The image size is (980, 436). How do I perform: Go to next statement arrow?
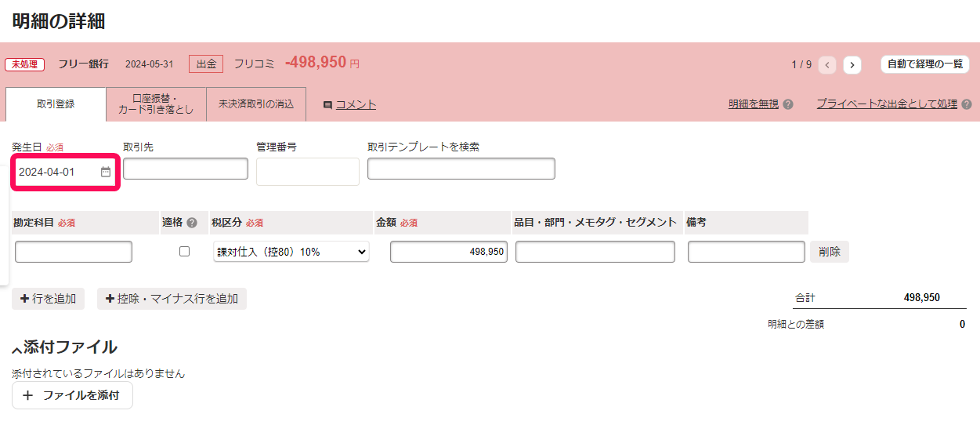[x=852, y=65]
